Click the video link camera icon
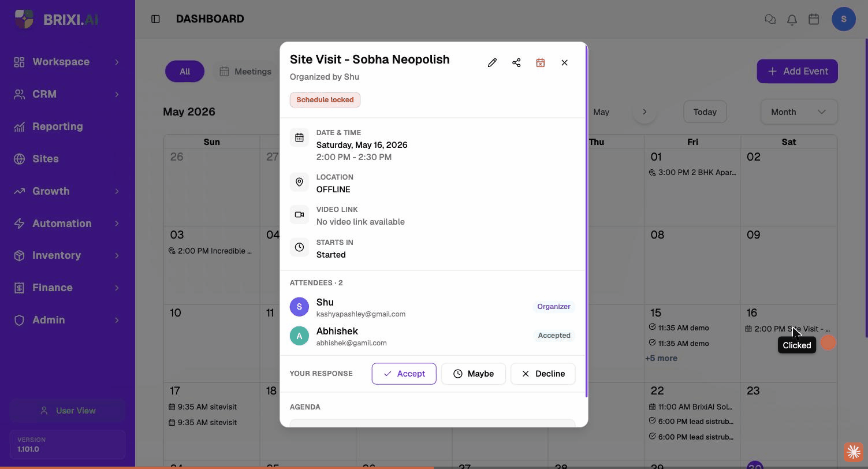Viewport: 868px width, 469px height. [x=299, y=214]
